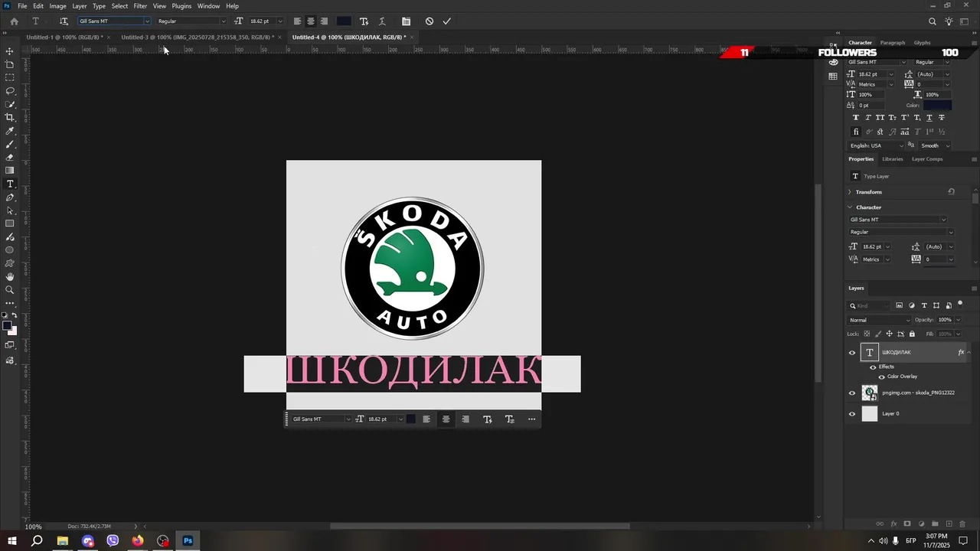Add layer style fx at panel bottom
The image size is (980, 551).
(893, 524)
